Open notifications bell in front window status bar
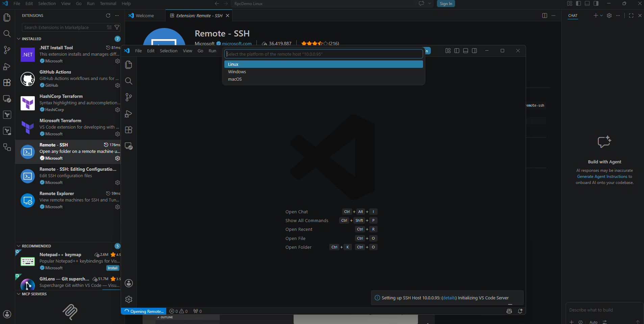Image resolution: width=644 pixels, height=324 pixels. [x=520, y=311]
